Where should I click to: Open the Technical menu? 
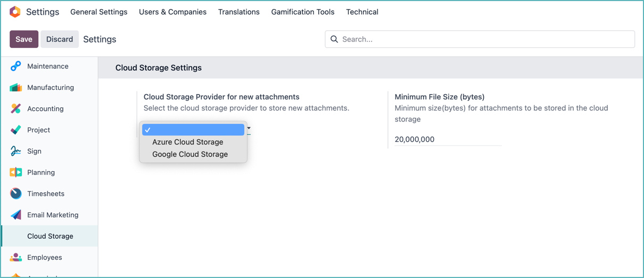click(362, 12)
